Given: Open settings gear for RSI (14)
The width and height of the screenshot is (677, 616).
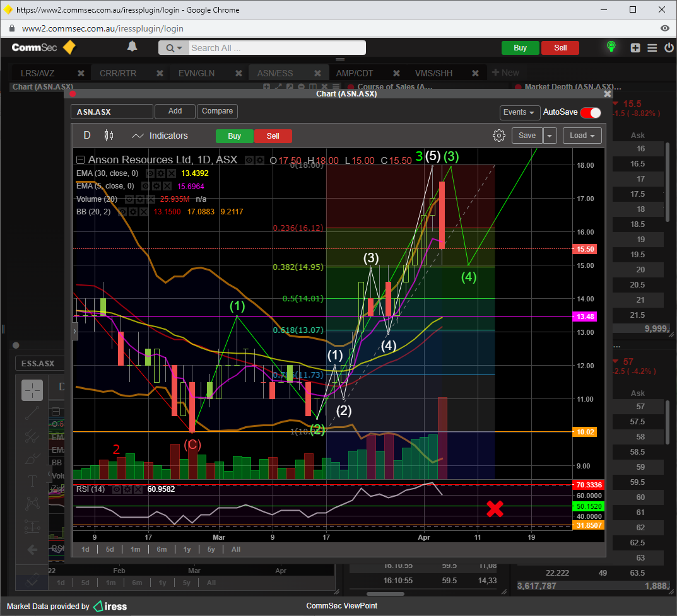Looking at the screenshot, I should (127, 489).
